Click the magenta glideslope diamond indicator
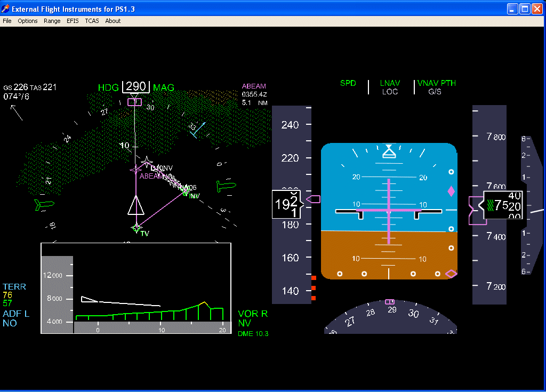This screenshot has width=546, height=392. (451, 191)
